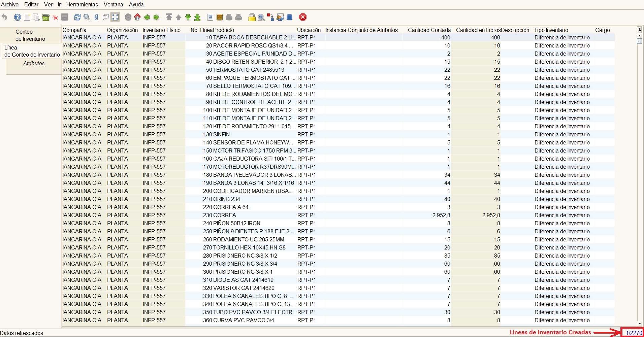
Task: Click the green recycle bin Delete icon
Action: pyautogui.click(x=46, y=17)
